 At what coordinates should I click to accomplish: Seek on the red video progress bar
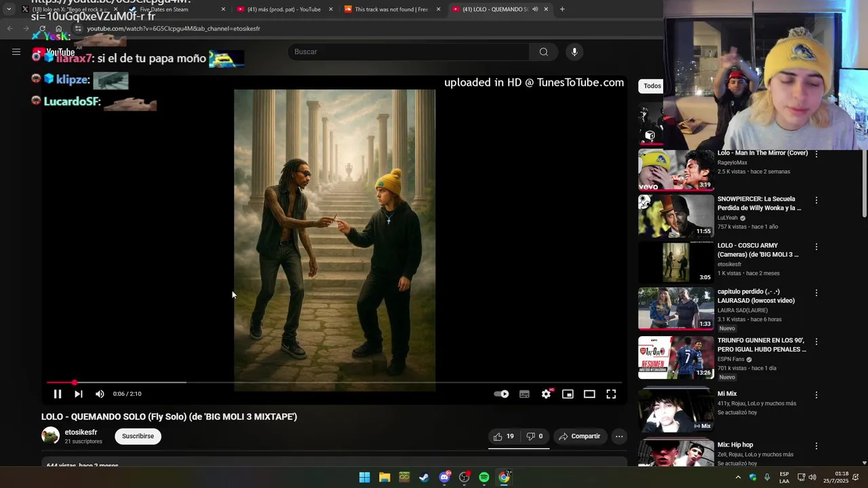coord(334,383)
